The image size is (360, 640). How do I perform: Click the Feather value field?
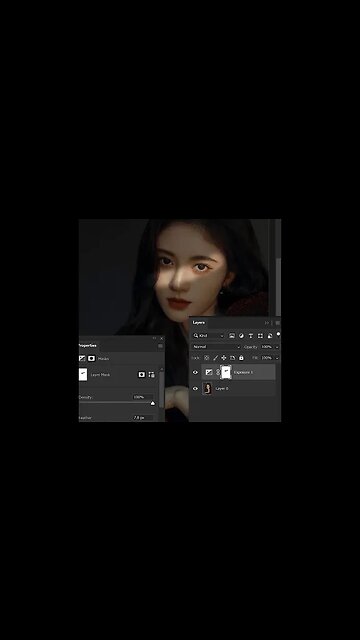[143, 418]
